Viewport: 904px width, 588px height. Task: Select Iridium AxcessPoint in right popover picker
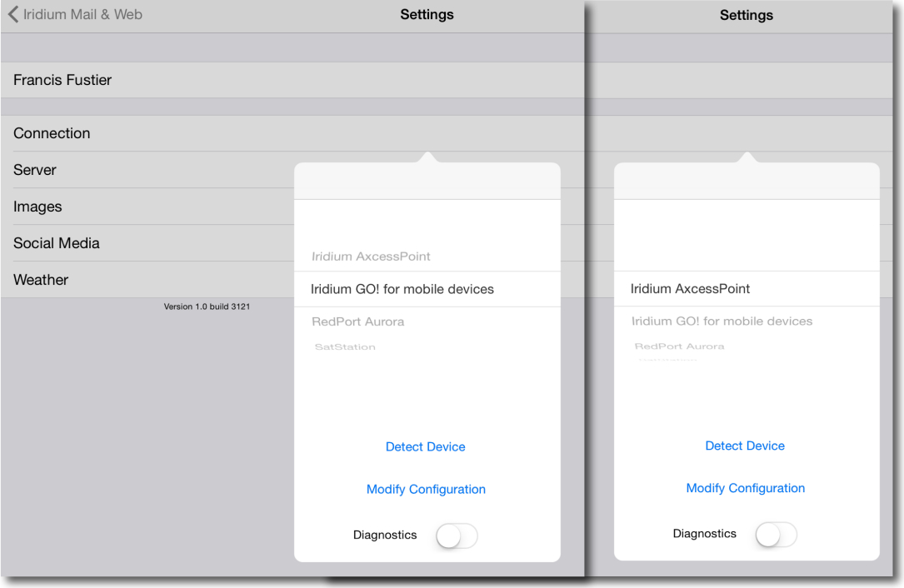(747, 289)
